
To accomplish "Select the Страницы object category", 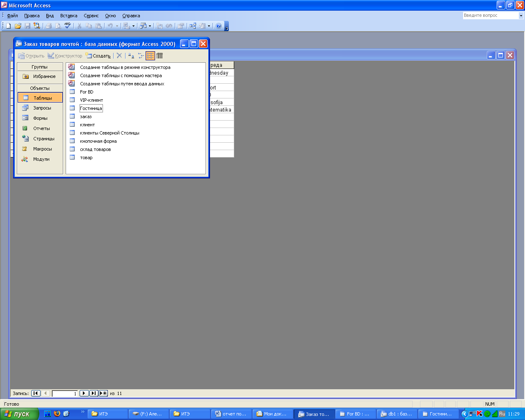I will [40, 139].
